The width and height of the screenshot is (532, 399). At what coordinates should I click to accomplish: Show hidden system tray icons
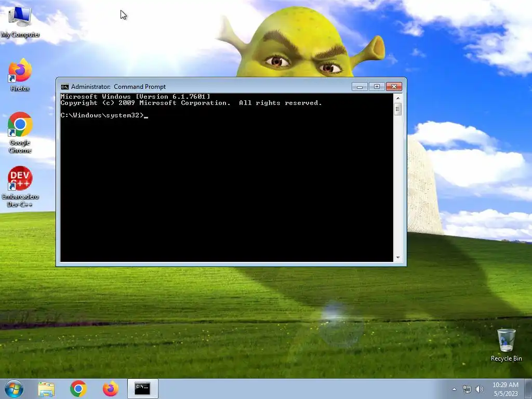454,389
